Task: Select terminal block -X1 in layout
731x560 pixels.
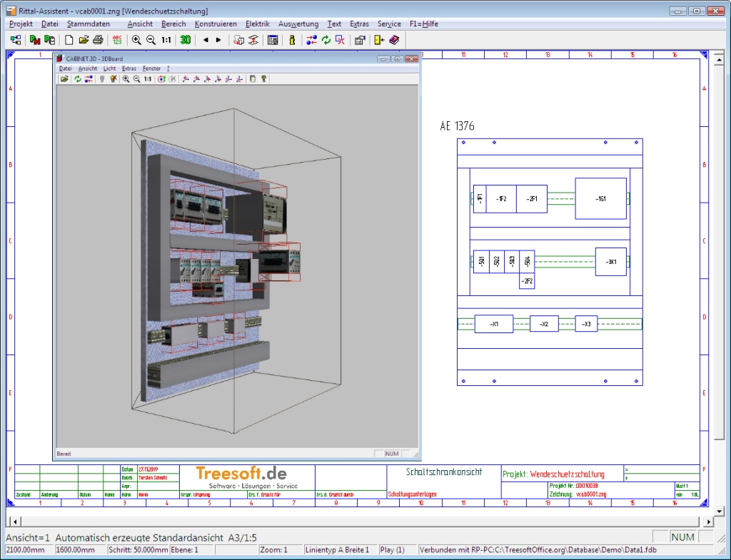Action: [495, 324]
